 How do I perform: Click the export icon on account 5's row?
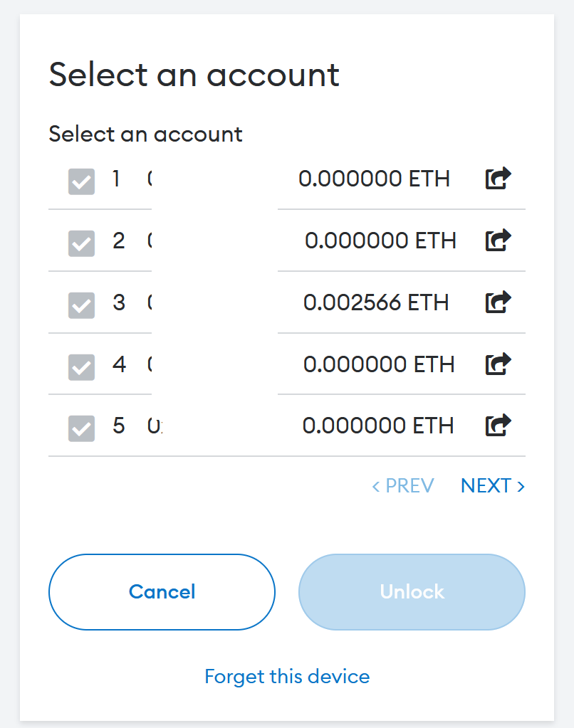[x=498, y=425]
